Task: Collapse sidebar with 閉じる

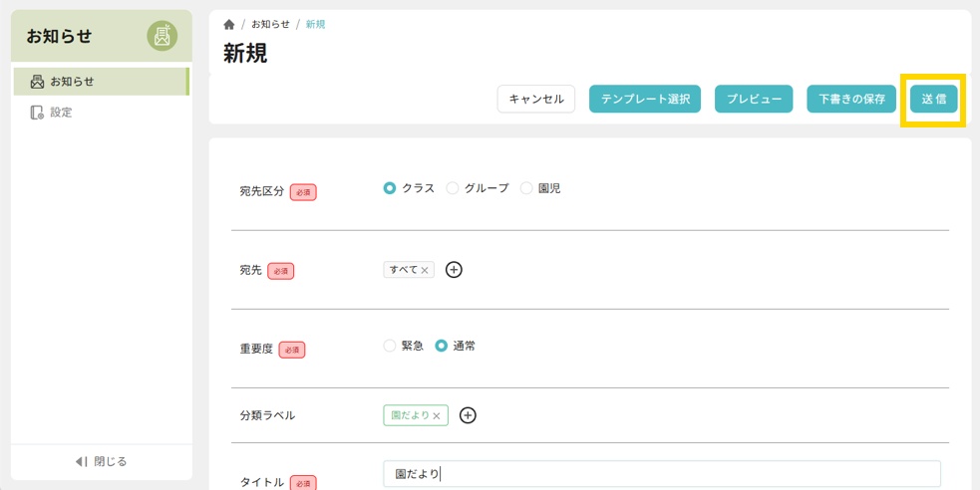Action: click(101, 461)
